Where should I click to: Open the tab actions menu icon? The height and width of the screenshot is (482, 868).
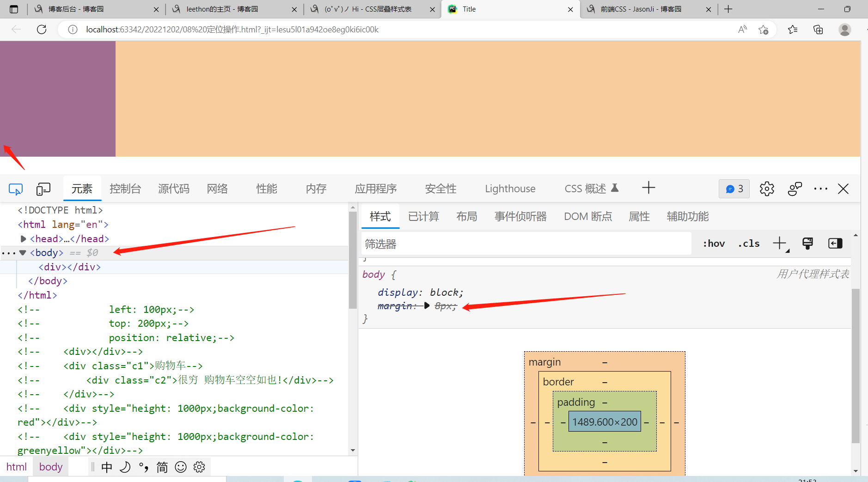tap(14, 9)
